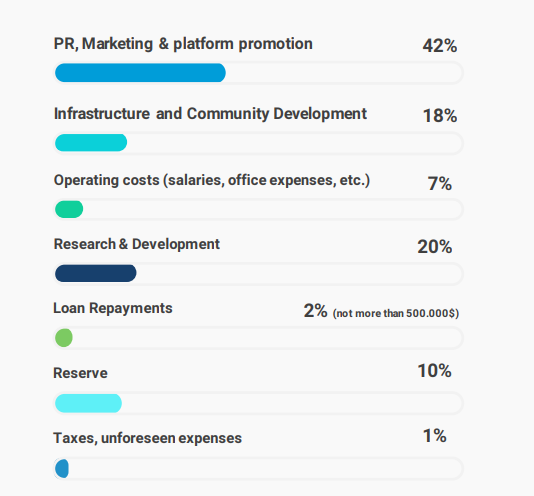Select the 7% percentage value

point(440,184)
